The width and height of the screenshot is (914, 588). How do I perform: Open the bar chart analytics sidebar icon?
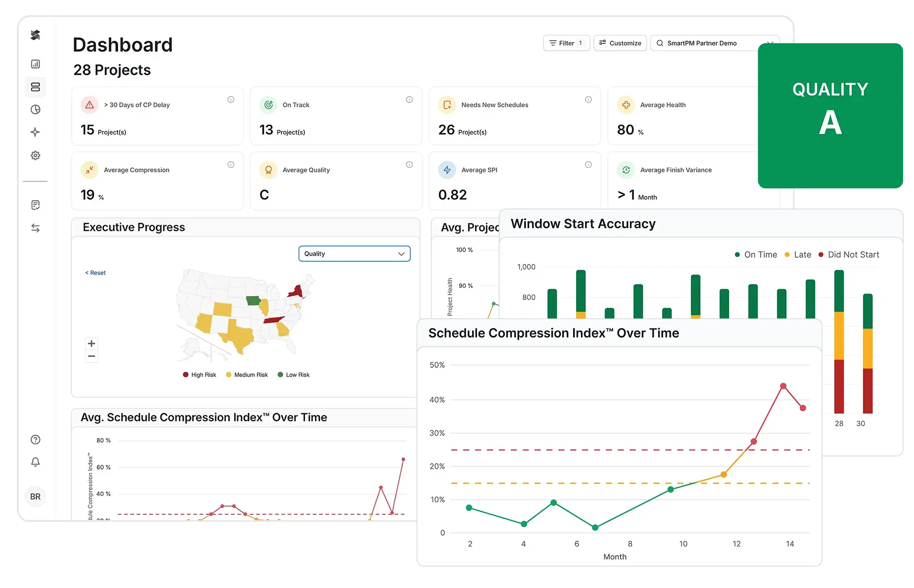coord(35,64)
